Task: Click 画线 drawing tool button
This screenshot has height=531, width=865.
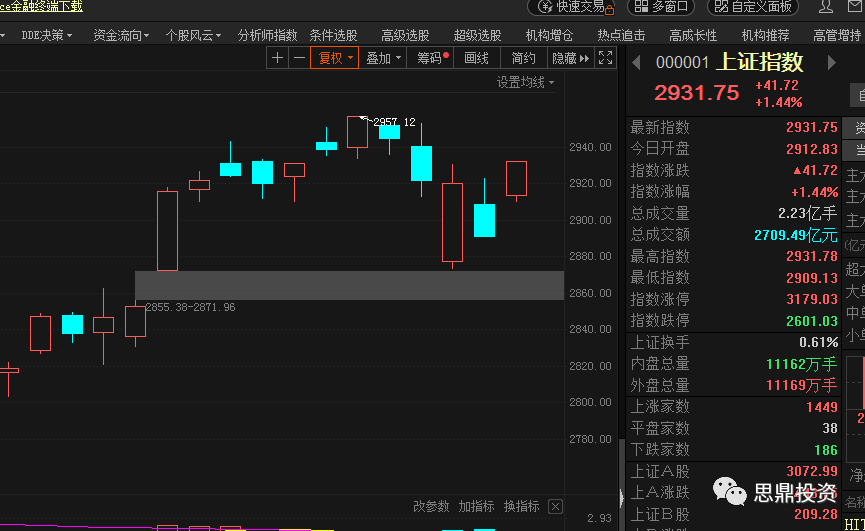Action: [x=477, y=58]
